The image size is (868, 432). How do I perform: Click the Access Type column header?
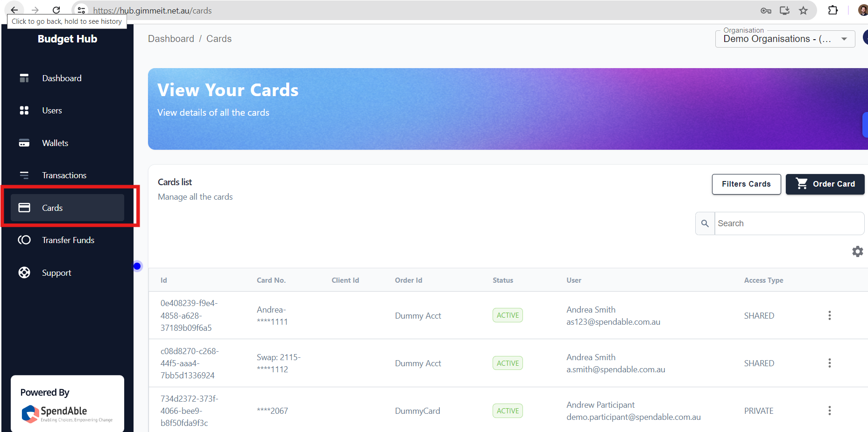click(x=764, y=280)
